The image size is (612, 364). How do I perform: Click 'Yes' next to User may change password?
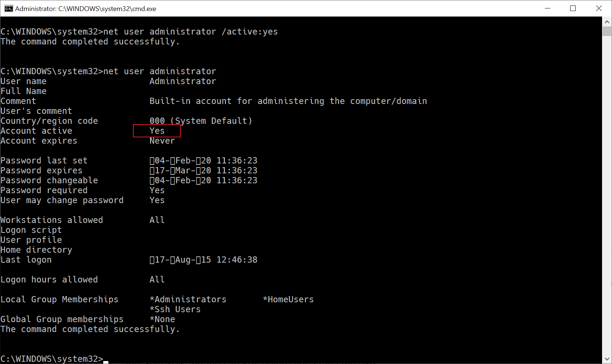(x=157, y=200)
